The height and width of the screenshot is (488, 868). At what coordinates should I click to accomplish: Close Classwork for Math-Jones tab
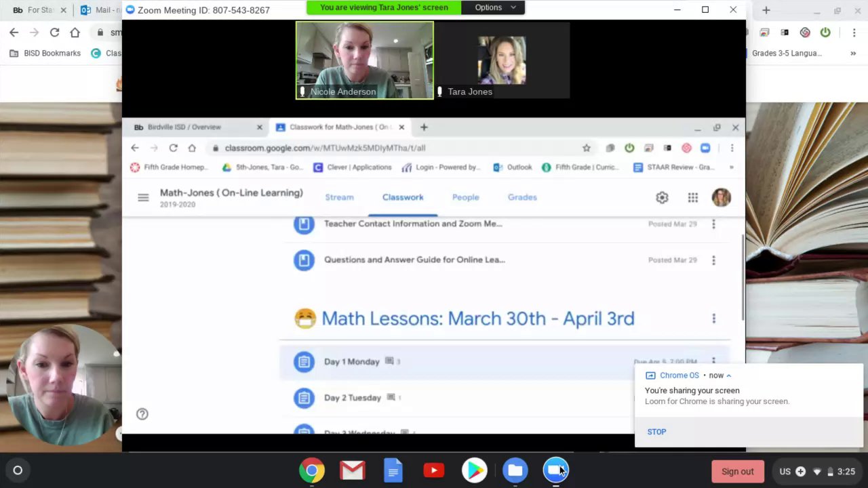click(x=401, y=127)
